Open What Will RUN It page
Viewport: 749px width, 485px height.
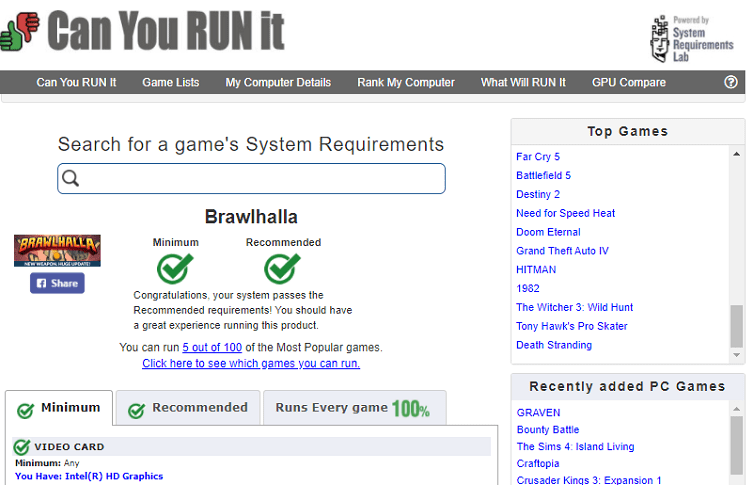(x=523, y=82)
